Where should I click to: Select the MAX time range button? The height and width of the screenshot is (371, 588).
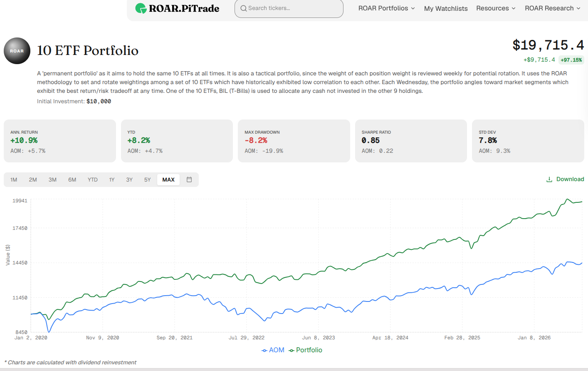tap(168, 180)
